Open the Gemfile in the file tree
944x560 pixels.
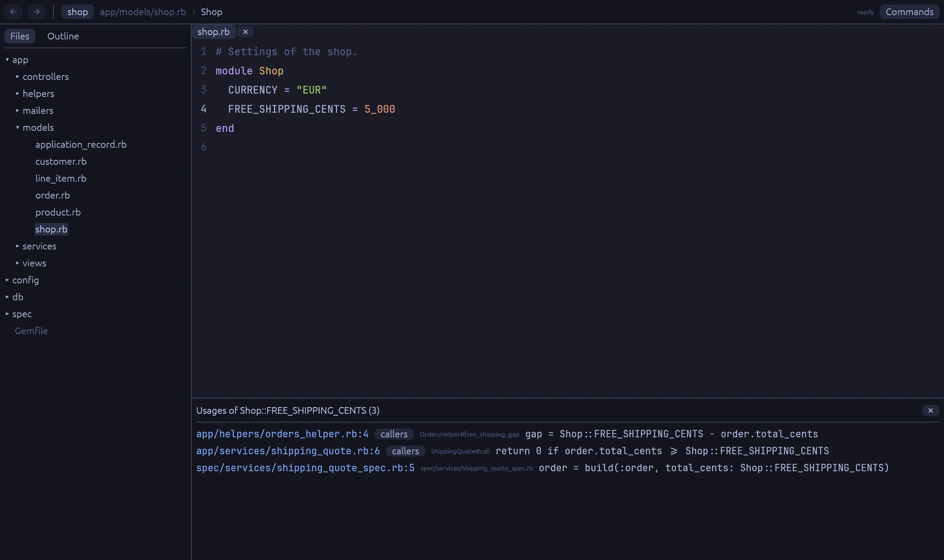pos(31,331)
